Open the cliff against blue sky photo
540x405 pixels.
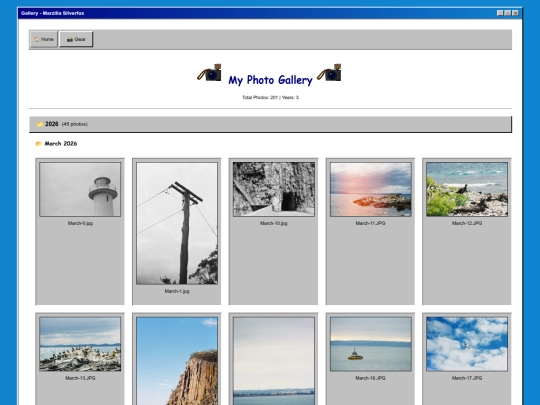point(177,361)
